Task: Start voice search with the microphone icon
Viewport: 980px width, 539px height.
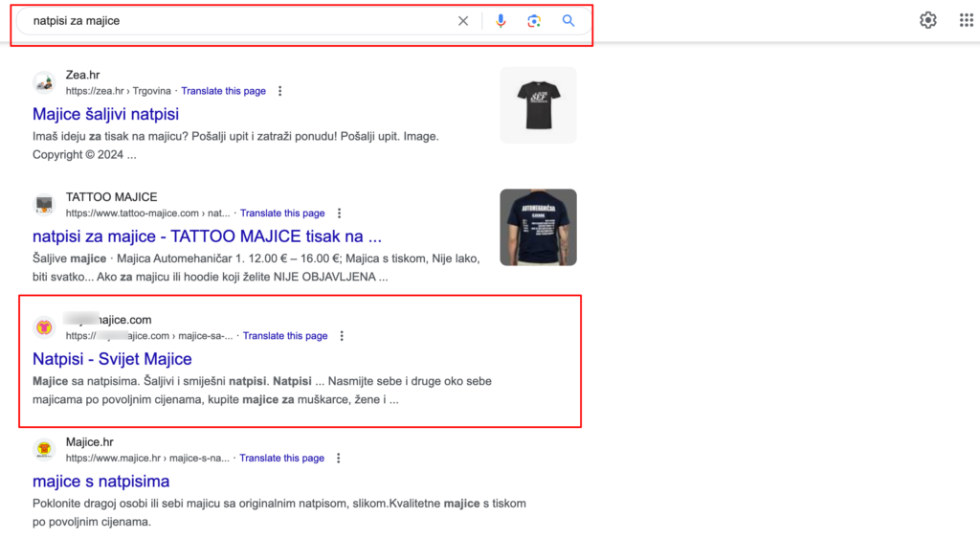Action: tap(501, 21)
